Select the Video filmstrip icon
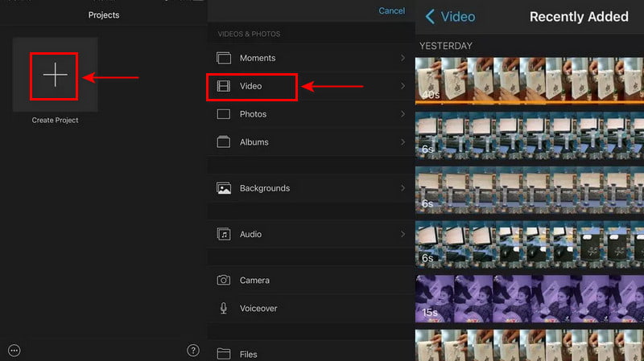Screen dimensions: 644x361 [224, 86]
